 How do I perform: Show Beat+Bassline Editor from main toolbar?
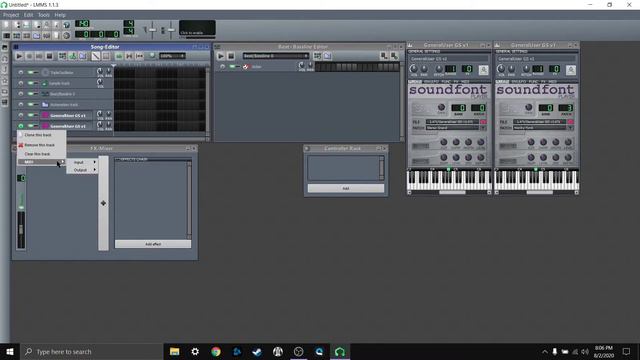16,36
